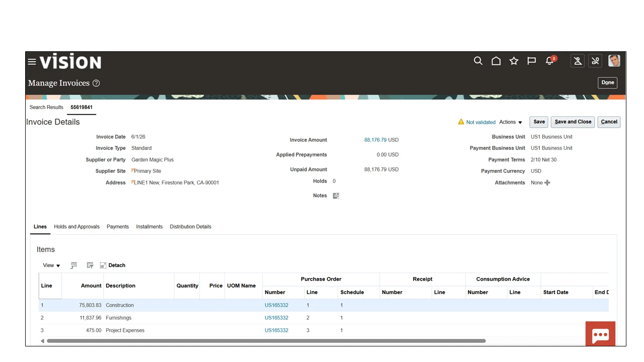
Task: Open invoice amount 88,176.79 link
Action: (x=375, y=140)
